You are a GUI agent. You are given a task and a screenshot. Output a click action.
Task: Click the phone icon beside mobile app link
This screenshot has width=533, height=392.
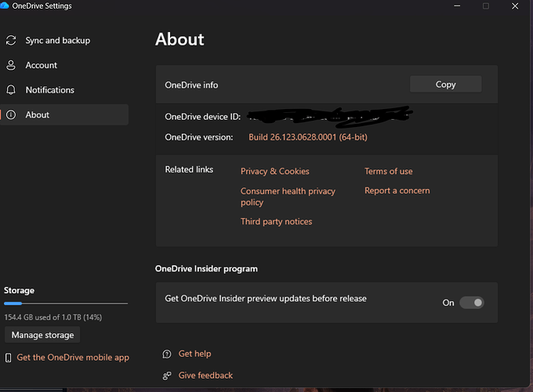click(8, 358)
